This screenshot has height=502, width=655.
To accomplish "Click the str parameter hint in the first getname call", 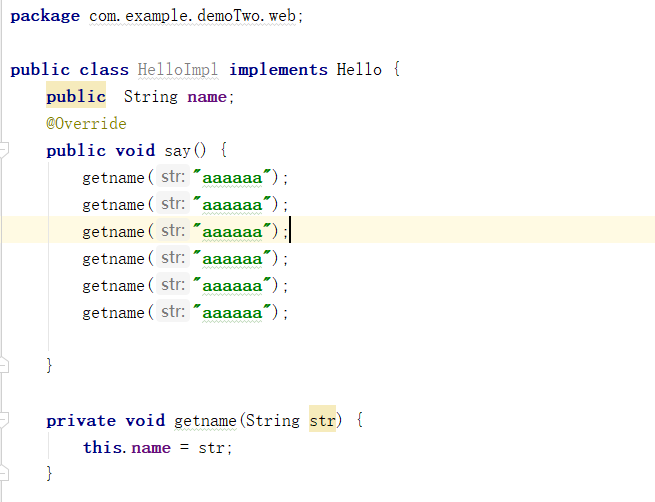I will click(x=172, y=178).
